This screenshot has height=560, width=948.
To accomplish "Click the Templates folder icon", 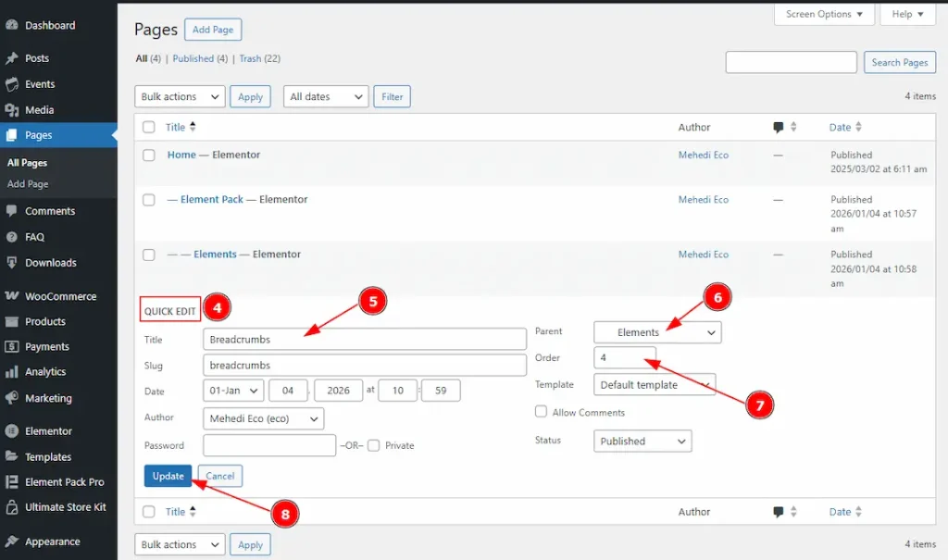I will pyautogui.click(x=11, y=456).
